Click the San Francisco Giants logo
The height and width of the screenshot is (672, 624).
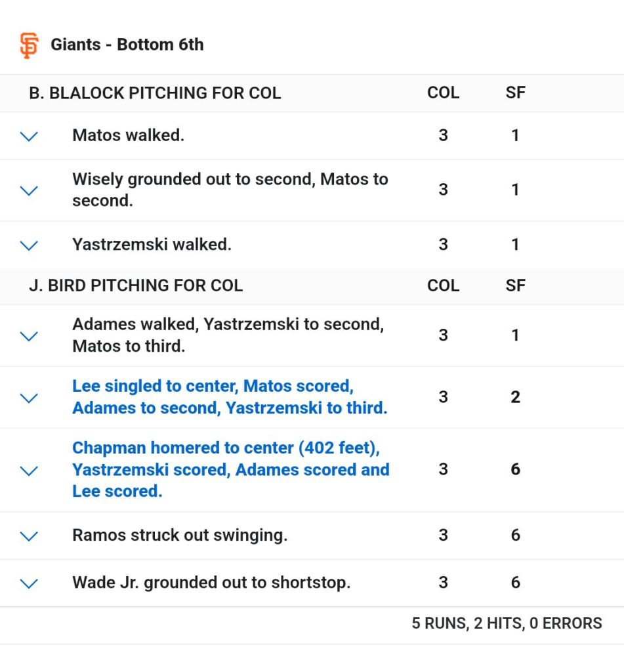[x=29, y=45]
